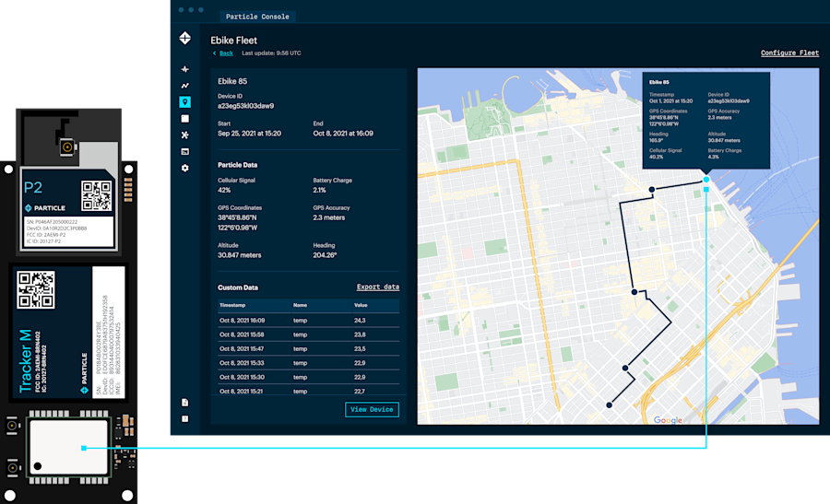
Task: Select the highlighted map pin sidebar icon
Action: 184,102
